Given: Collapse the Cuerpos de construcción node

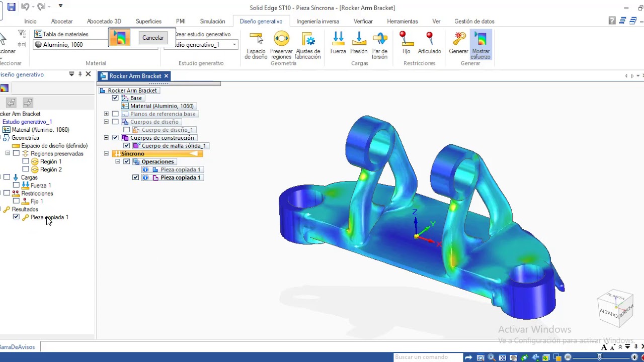Looking at the screenshot, I should (106, 138).
